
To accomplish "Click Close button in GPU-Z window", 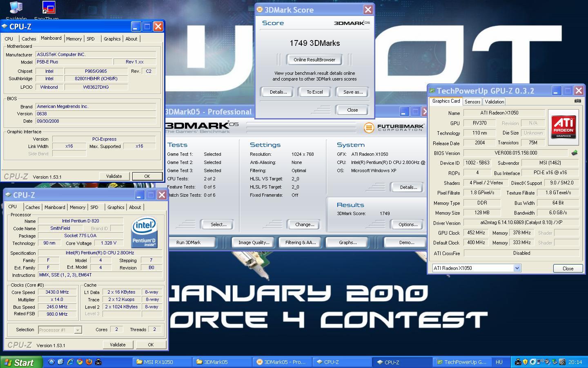I will pyautogui.click(x=568, y=269).
